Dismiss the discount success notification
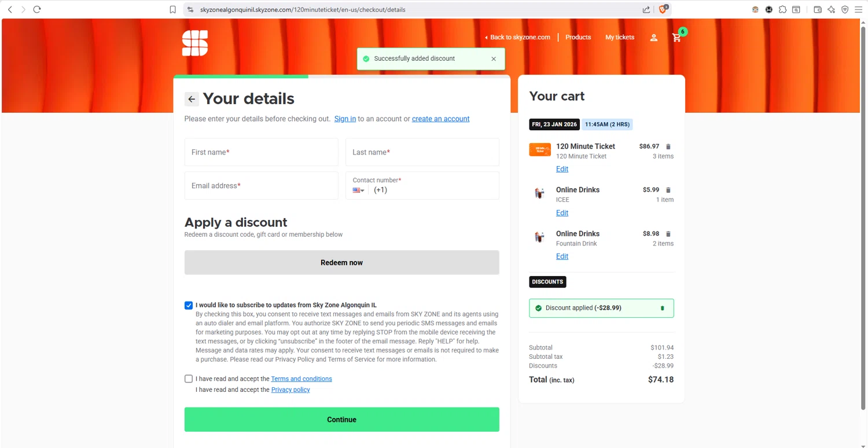The image size is (868, 448). point(494,59)
